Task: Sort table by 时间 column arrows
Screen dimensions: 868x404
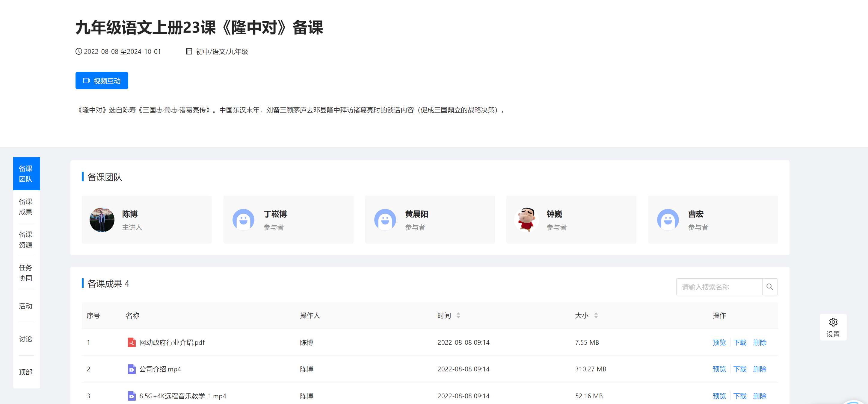Action: click(x=458, y=315)
